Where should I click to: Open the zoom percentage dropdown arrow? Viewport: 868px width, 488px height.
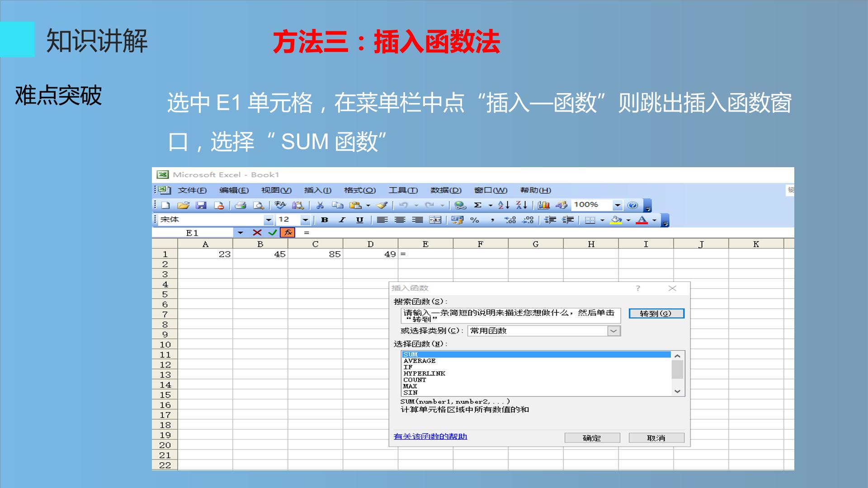pos(618,206)
